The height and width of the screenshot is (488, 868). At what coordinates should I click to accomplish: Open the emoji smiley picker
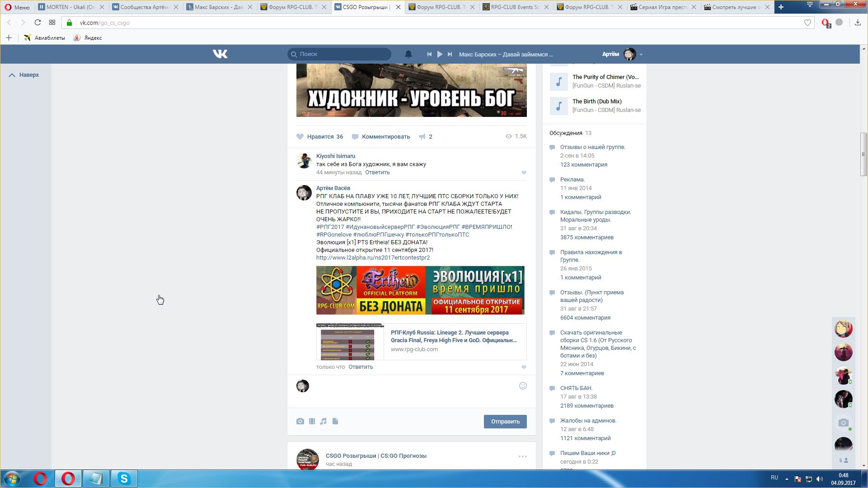(523, 386)
